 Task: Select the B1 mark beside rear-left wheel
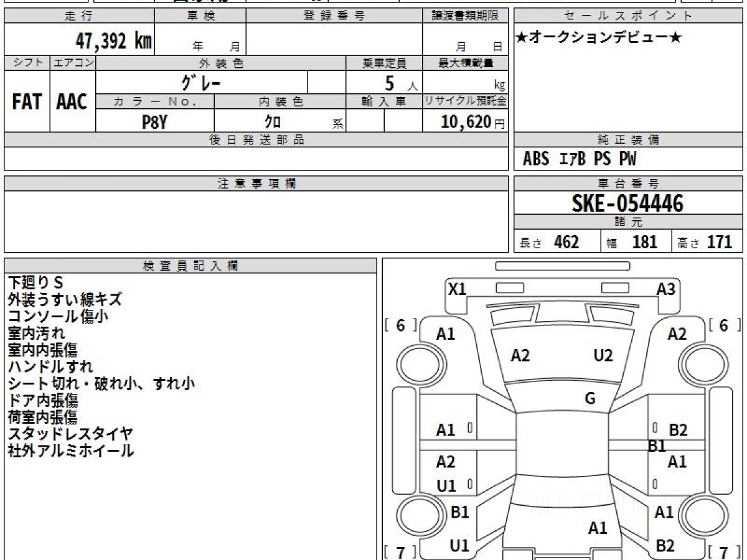(x=459, y=512)
